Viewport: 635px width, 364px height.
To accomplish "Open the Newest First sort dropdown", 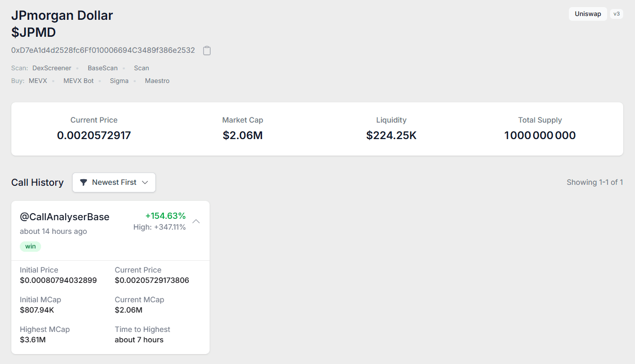I will pyautogui.click(x=114, y=182).
